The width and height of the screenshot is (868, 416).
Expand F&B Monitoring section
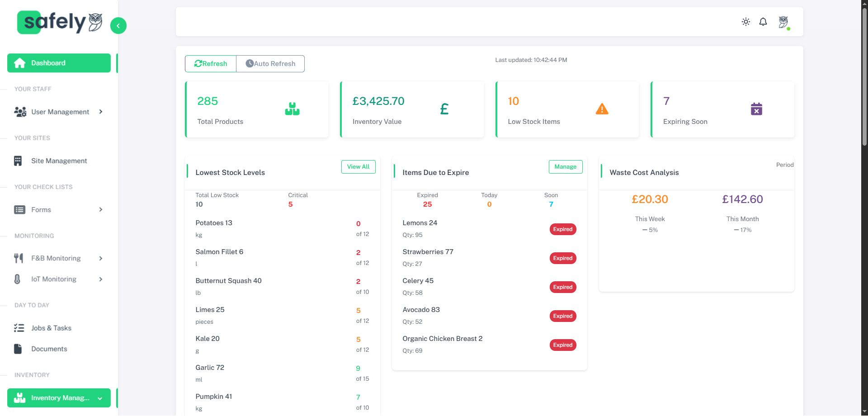click(x=59, y=258)
